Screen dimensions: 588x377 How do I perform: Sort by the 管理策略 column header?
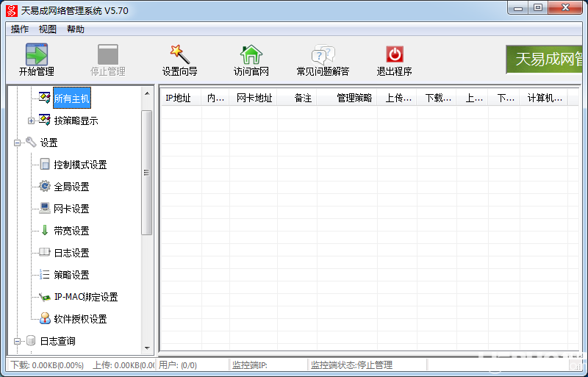[347, 98]
